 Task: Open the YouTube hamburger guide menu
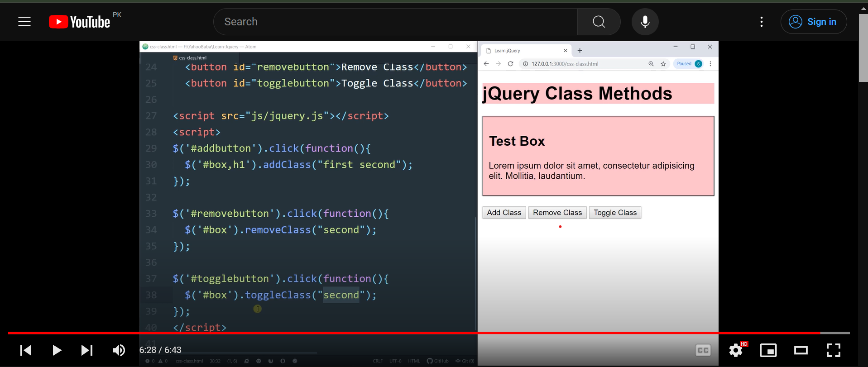coord(24,22)
